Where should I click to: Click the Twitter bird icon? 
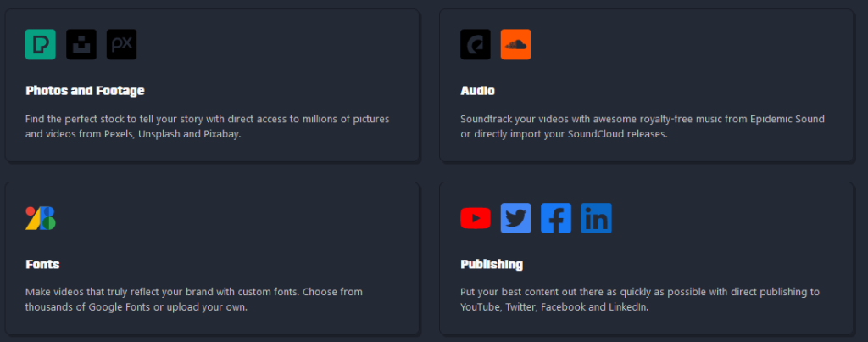(x=516, y=218)
